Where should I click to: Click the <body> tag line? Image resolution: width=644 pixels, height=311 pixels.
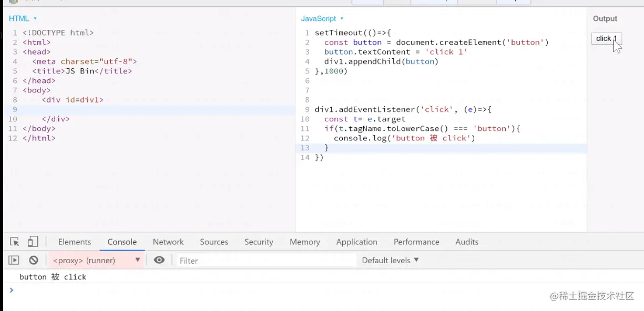pyautogui.click(x=36, y=90)
